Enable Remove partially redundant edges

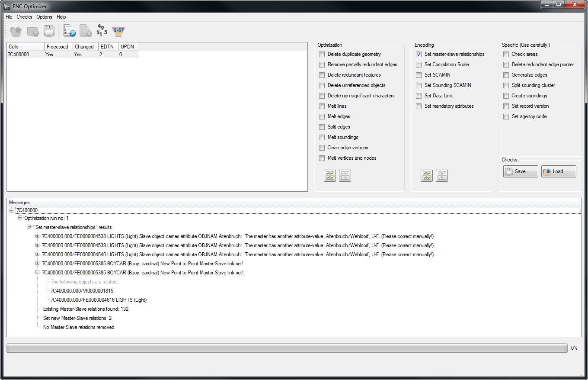[x=322, y=64]
